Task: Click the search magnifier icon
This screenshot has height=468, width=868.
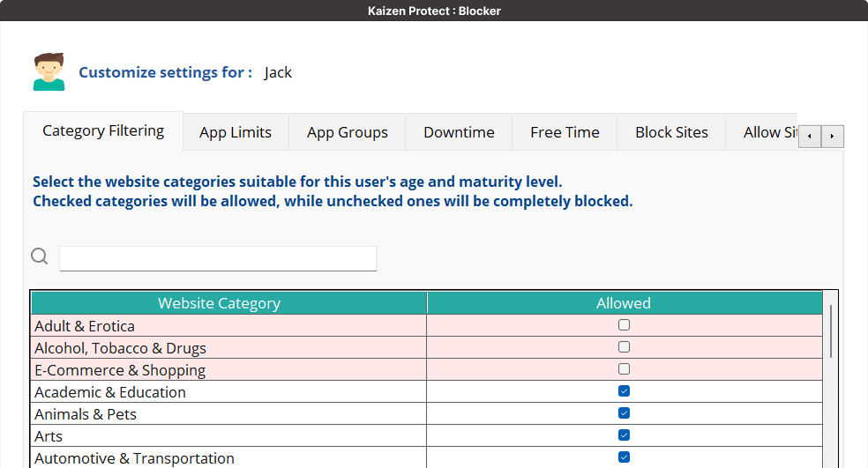Action: [x=40, y=256]
